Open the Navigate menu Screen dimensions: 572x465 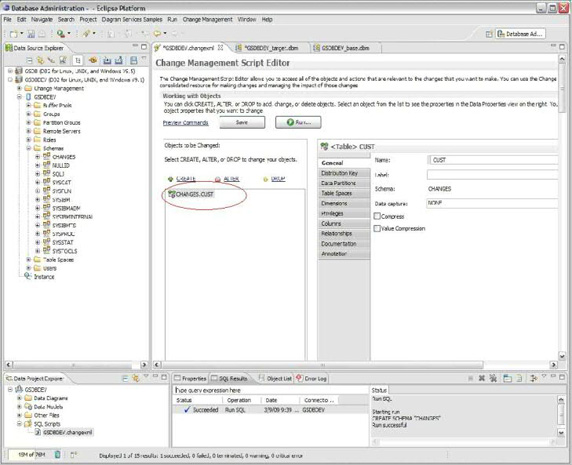point(42,19)
